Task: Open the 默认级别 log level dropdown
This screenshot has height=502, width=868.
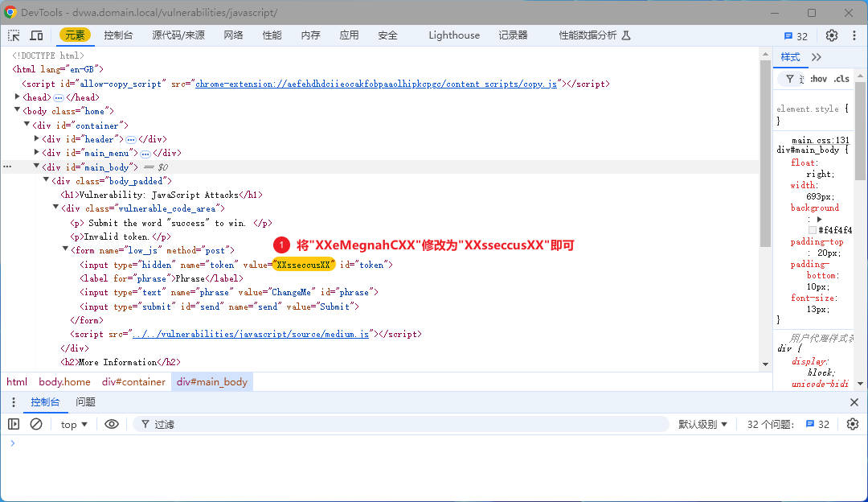Action: click(702, 425)
